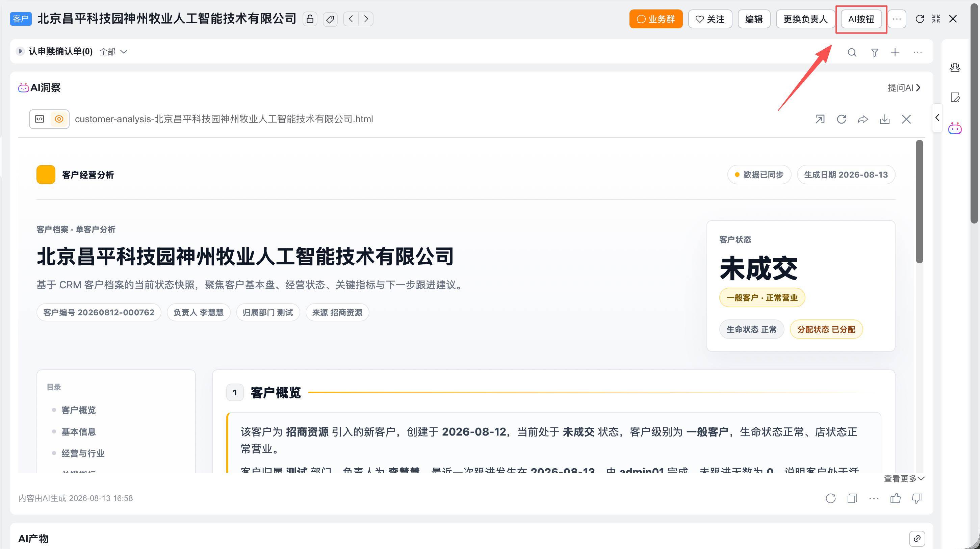Give thumbs up to AI content
The height and width of the screenshot is (549, 980).
tap(896, 498)
